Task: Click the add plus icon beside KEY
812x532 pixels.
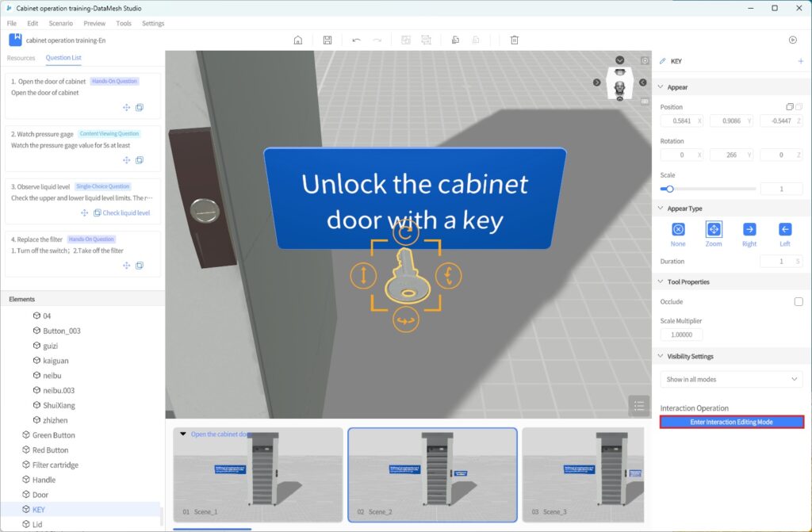Action: click(x=800, y=61)
